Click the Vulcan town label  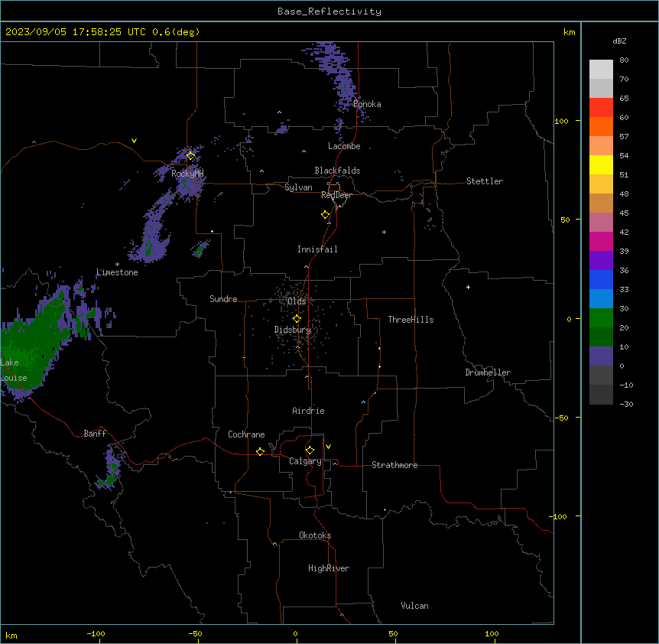click(x=415, y=606)
